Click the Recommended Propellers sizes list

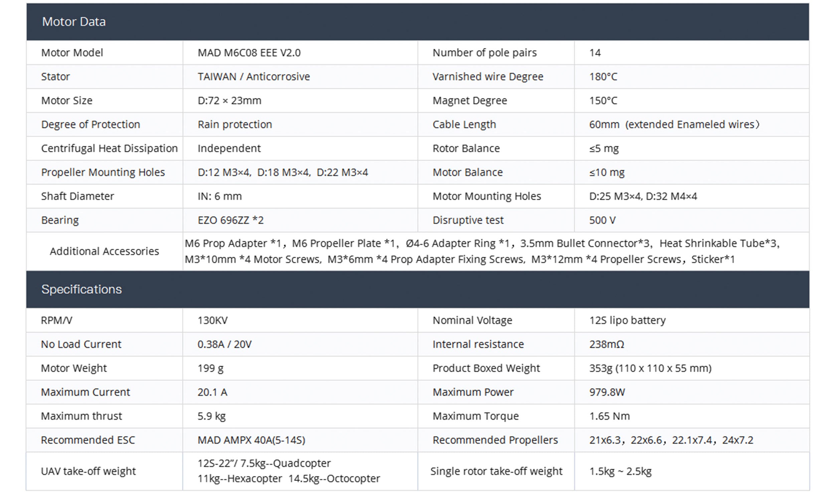pyautogui.click(x=671, y=440)
